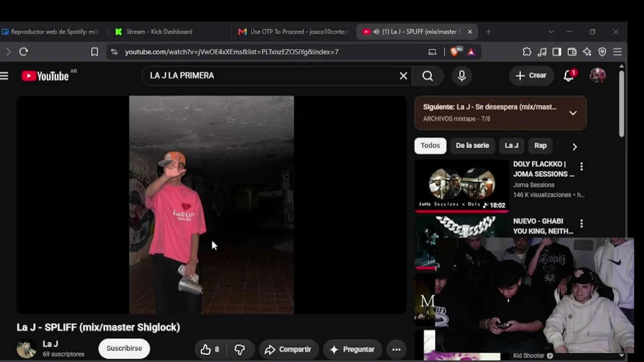Switch to the Gmail OTP tab

294,32
